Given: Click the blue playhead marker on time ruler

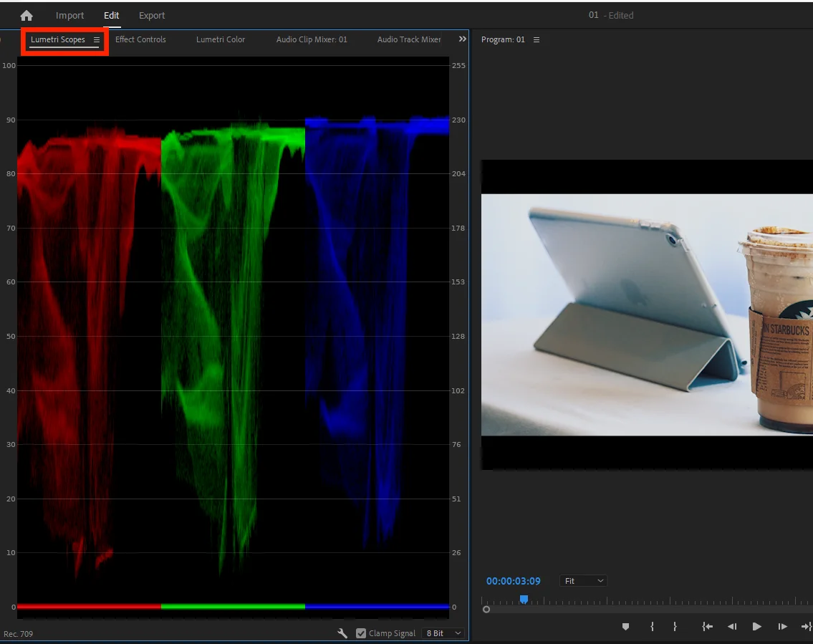Looking at the screenshot, I should click(x=524, y=600).
